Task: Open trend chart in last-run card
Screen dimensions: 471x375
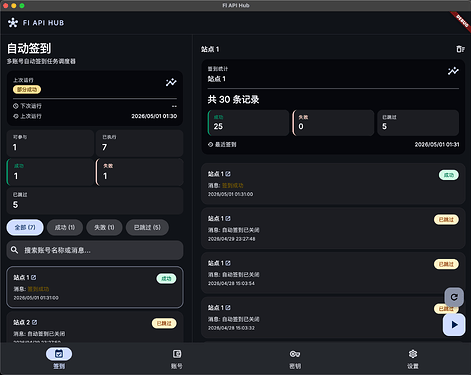Action: click(x=171, y=82)
